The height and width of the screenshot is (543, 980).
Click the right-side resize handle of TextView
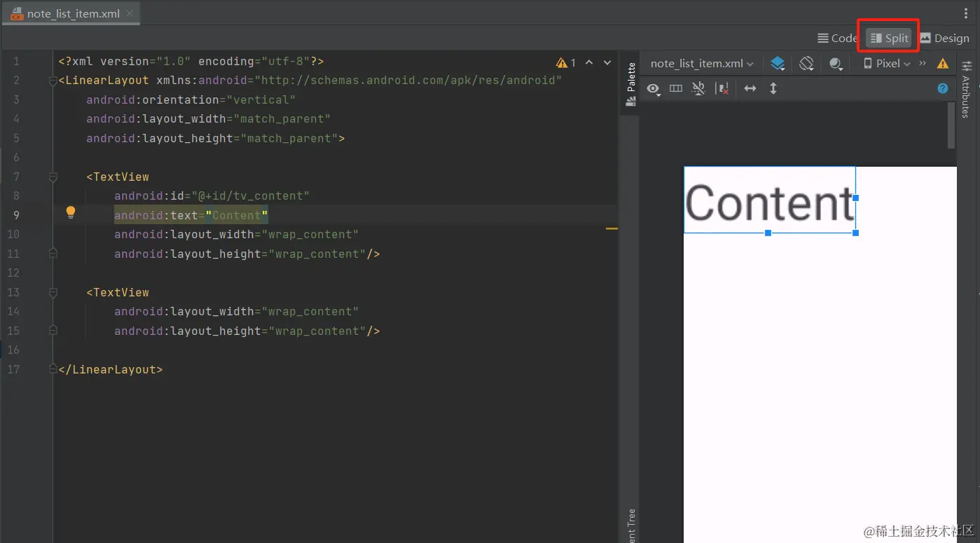(856, 198)
